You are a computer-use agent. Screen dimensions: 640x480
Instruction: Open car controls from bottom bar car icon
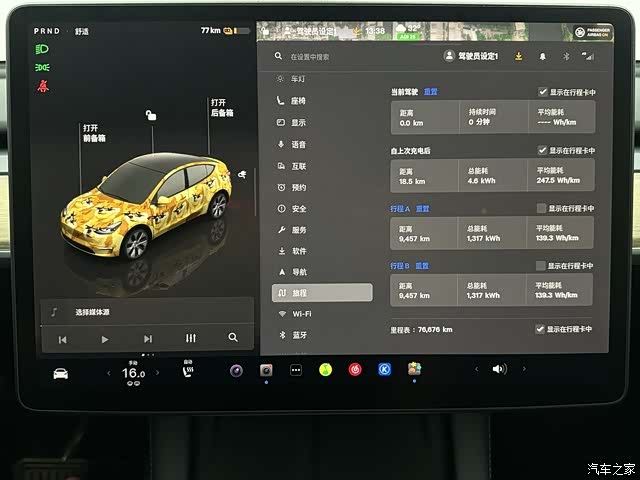[61, 373]
